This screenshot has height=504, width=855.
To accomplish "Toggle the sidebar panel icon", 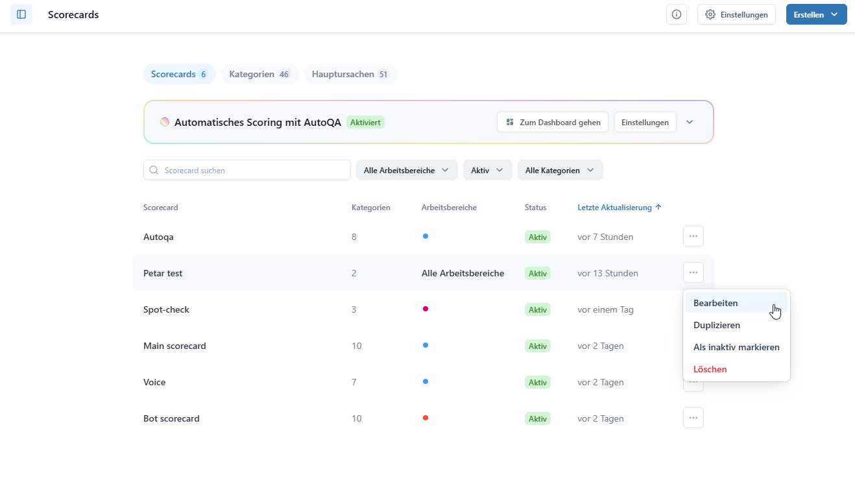I will tap(21, 14).
